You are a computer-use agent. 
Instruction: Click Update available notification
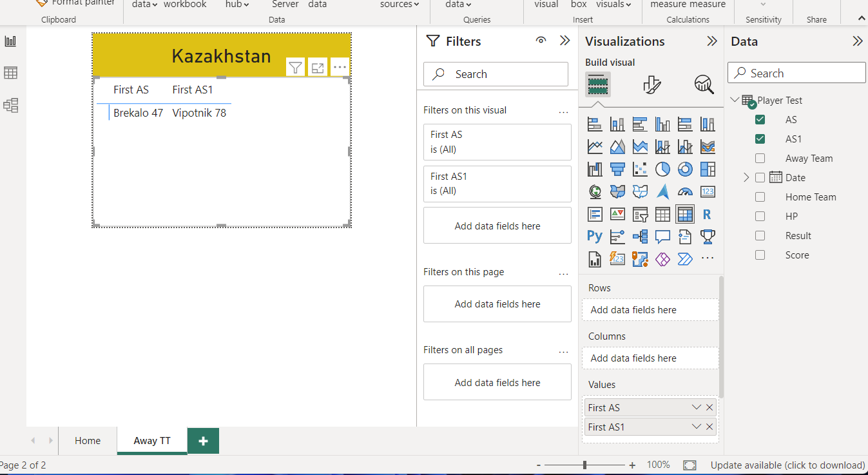pyautogui.click(x=787, y=465)
